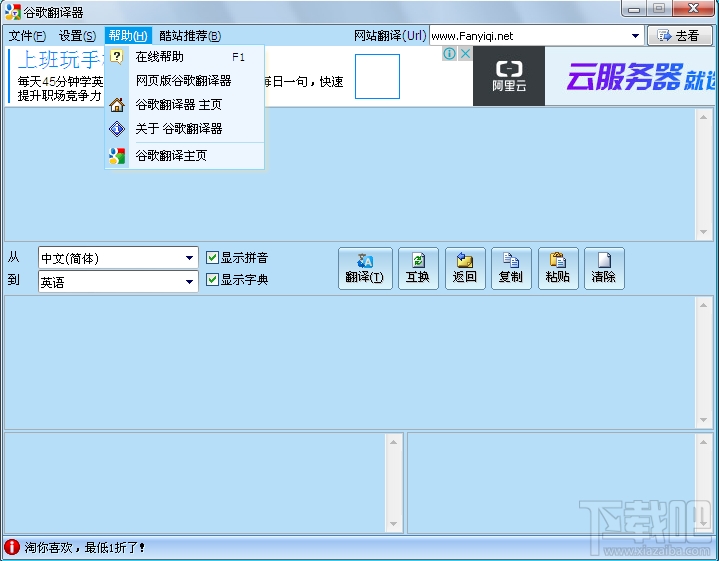This screenshot has height=561, width=719.
Task: Minimize the 谷歌翻译器 window
Action: [x=634, y=9]
